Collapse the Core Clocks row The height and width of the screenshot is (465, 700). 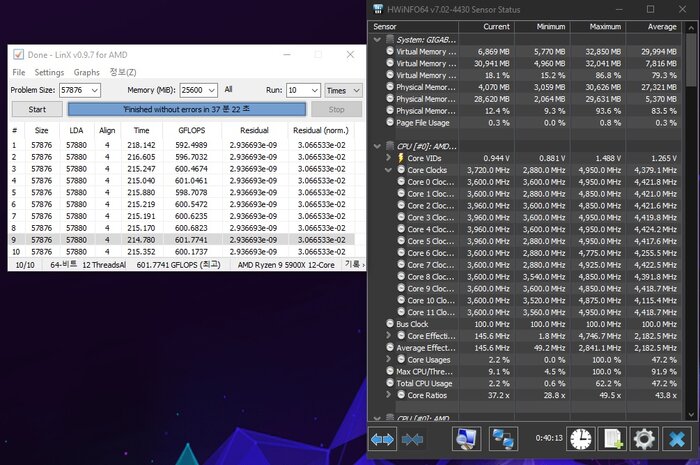[388, 170]
